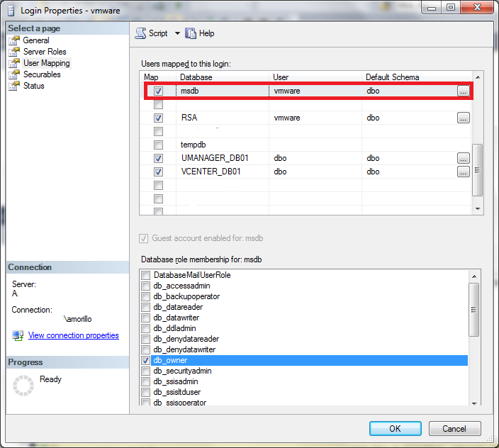Click the Login Properties title bar icon
This screenshot has width=499, height=448.
tap(11, 11)
